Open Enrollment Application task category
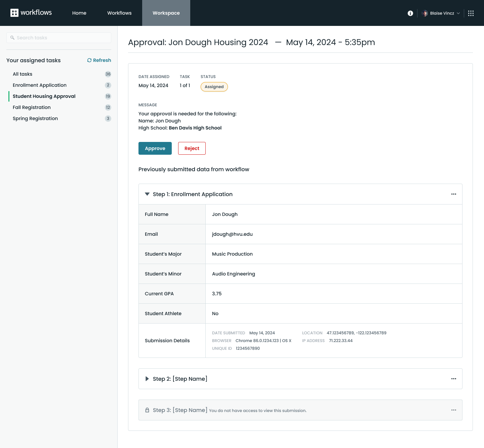This screenshot has height=448, width=484. pos(40,85)
